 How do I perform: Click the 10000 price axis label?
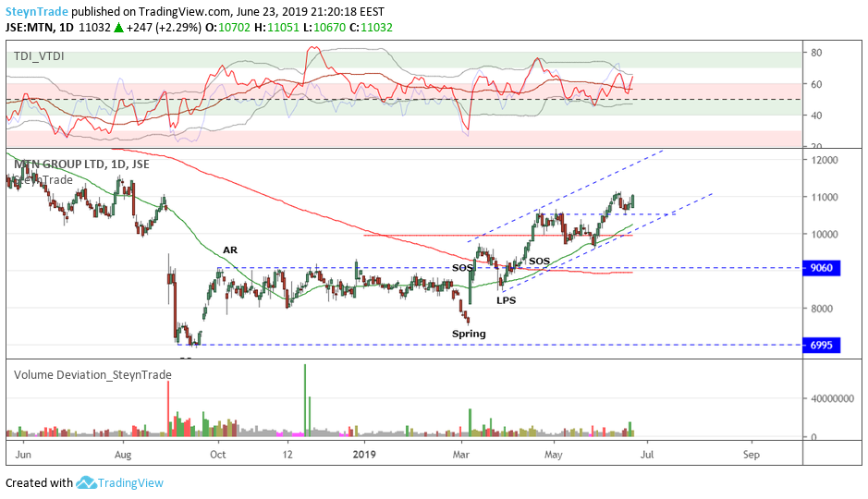tap(825, 234)
